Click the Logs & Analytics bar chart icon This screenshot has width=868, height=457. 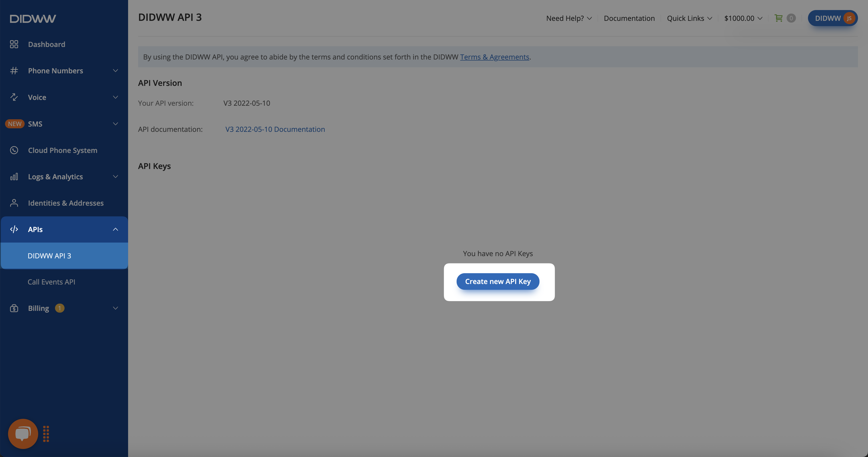[14, 177]
